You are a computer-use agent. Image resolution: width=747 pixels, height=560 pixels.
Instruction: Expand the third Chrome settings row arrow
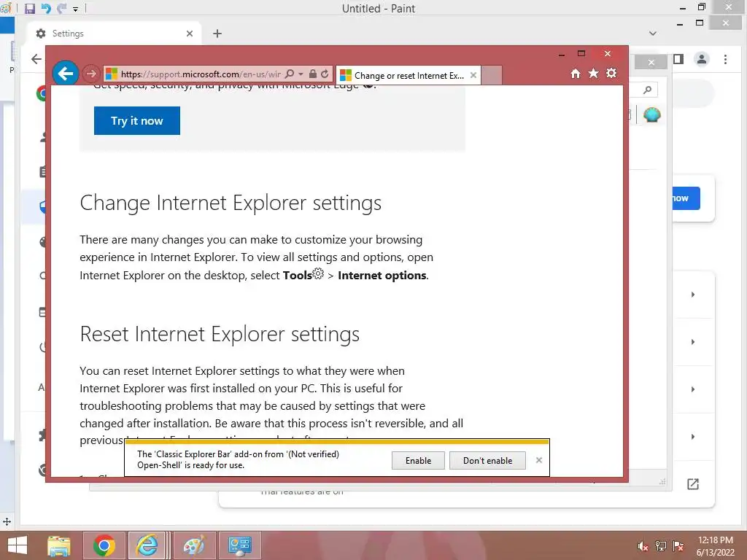(x=693, y=389)
